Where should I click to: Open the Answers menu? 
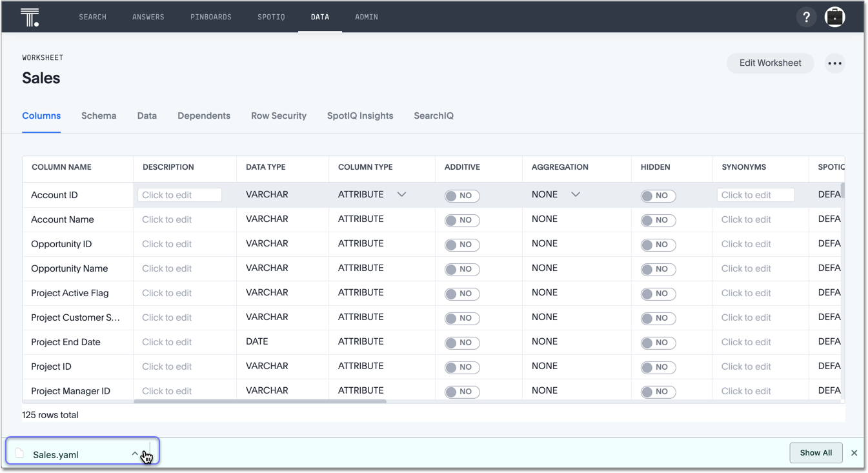pyautogui.click(x=148, y=17)
